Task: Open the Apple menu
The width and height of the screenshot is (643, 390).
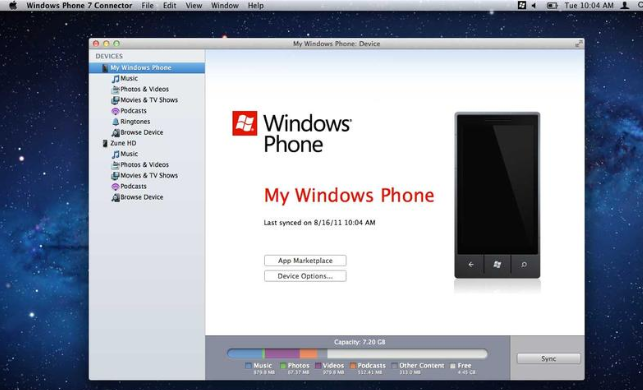Action: coord(13,5)
